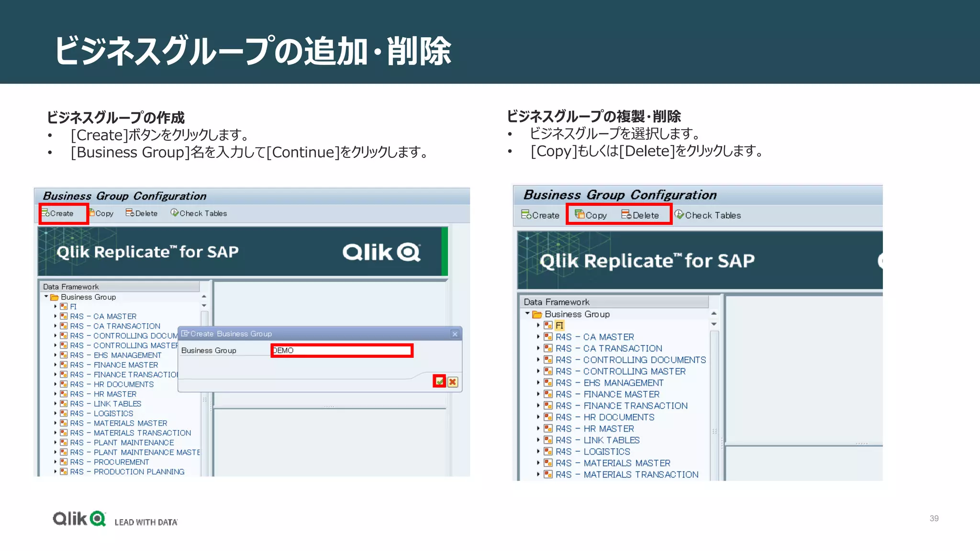Select R4S - MATERIALS MASTER in left tree

[119, 423]
